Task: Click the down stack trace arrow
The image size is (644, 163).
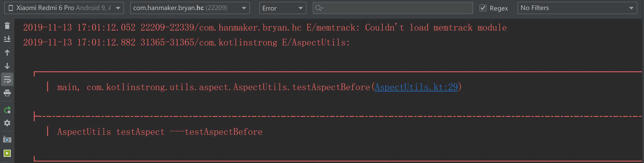Action: click(x=7, y=66)
